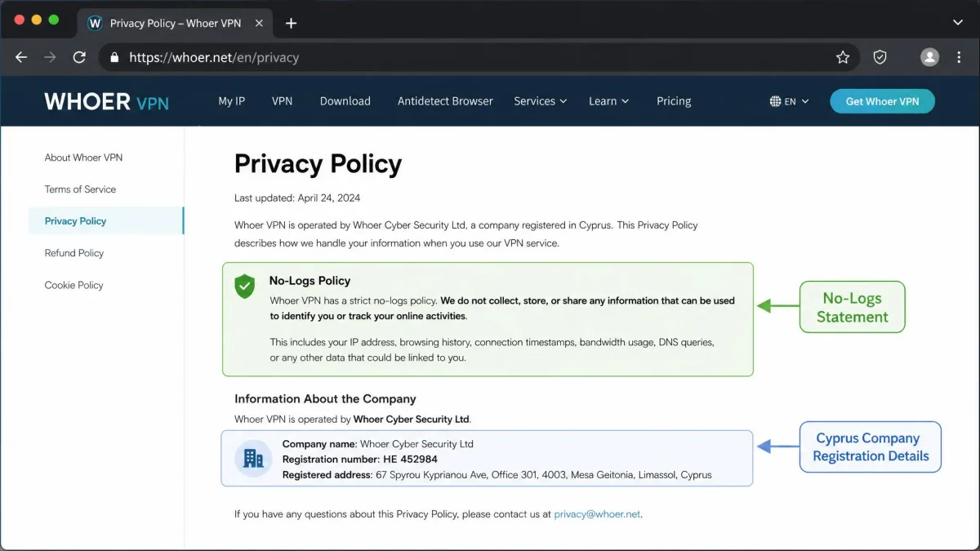Click the padlock site security icon

click(x=114, y=57)
